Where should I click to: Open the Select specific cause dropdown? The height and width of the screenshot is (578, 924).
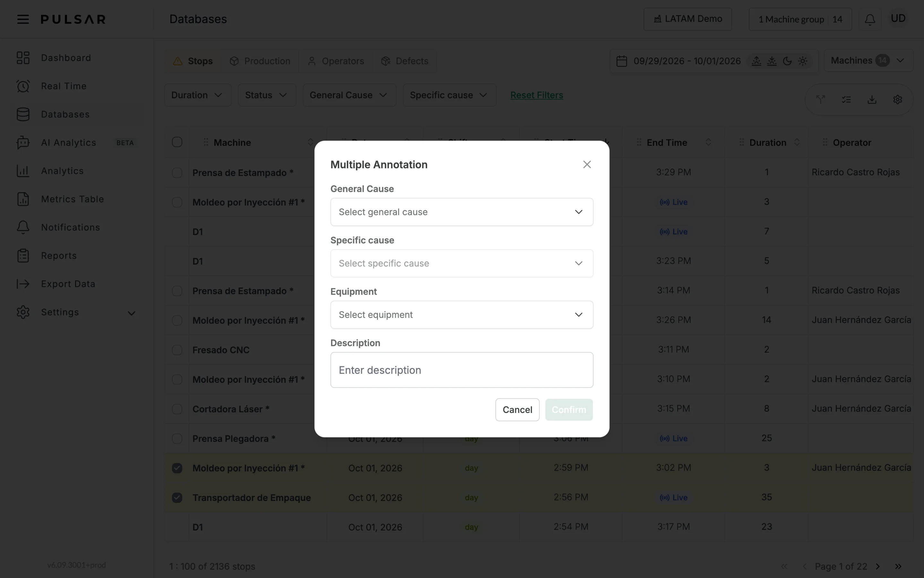click(x=462, y=263)
